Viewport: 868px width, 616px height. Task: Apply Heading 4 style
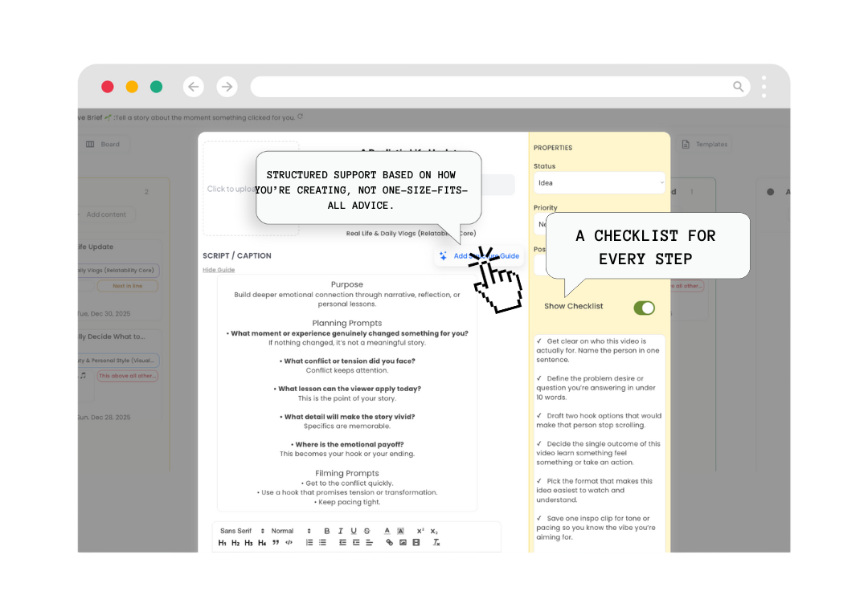coord(262,543)
